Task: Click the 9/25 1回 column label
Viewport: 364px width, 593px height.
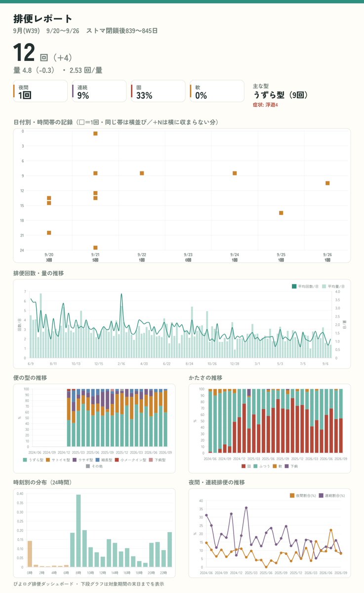Action: [x=281, y=257]
